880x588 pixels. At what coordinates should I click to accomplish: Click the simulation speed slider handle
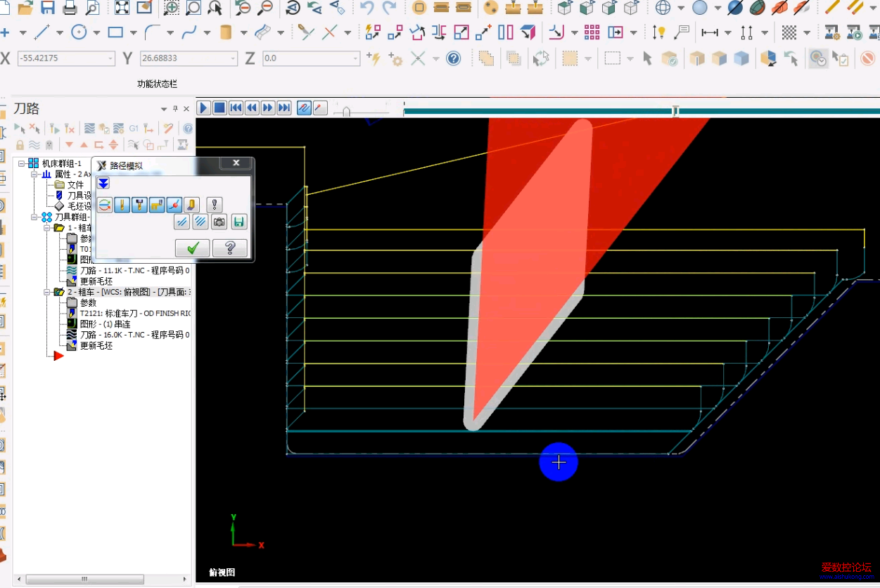pos(346,111)
